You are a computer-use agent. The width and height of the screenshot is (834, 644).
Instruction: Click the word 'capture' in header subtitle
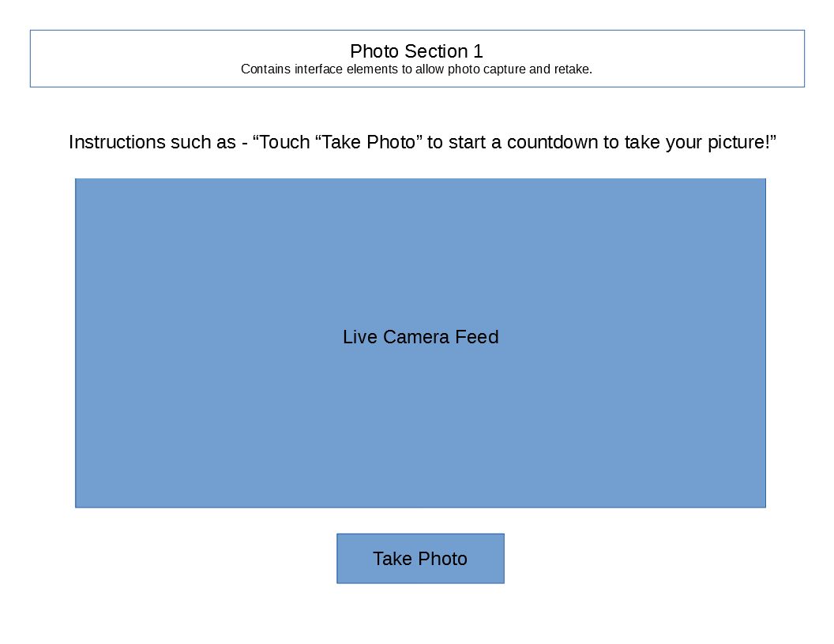(x=504, y=69)
